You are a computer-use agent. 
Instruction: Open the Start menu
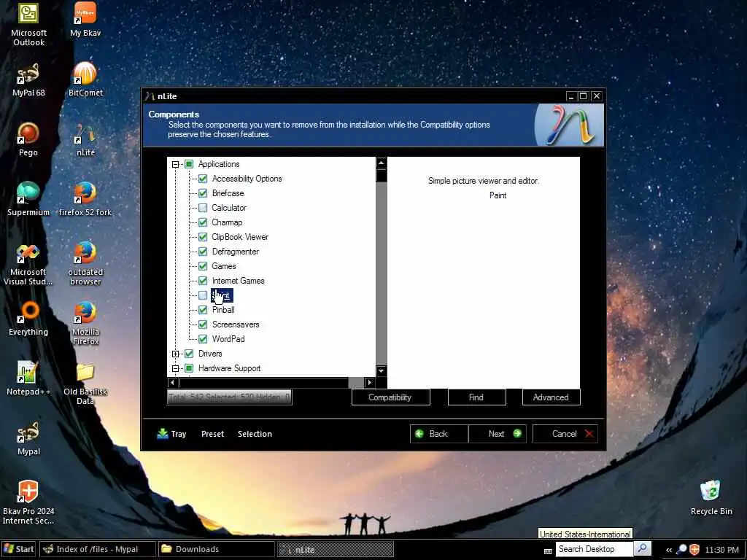[19, 549]
